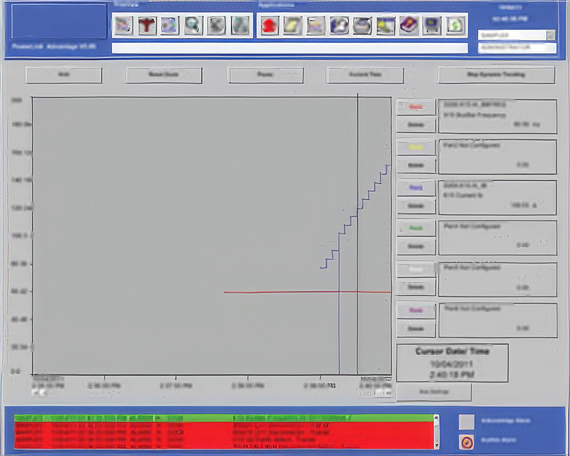
Task: Click the green dollar sign icon
Action: click(x=455, y=25)
